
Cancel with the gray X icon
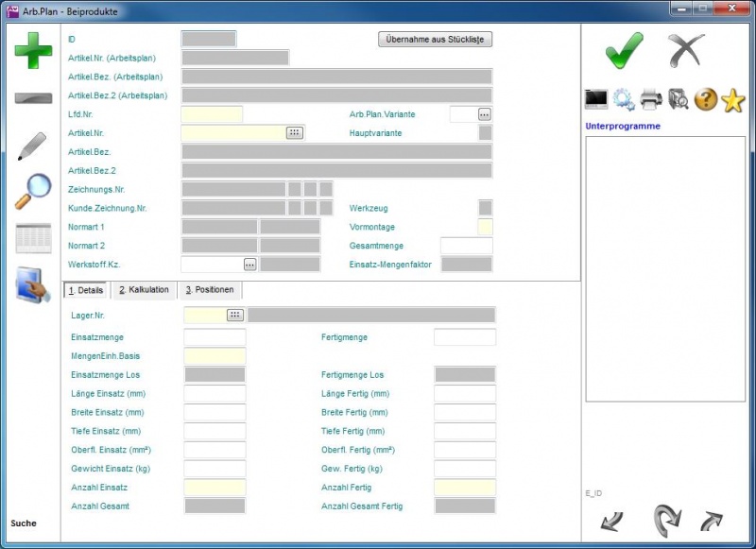[686, 50]
